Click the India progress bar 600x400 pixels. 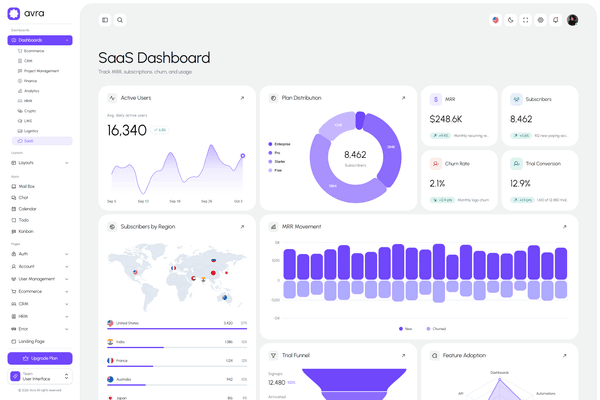[177, 347]
